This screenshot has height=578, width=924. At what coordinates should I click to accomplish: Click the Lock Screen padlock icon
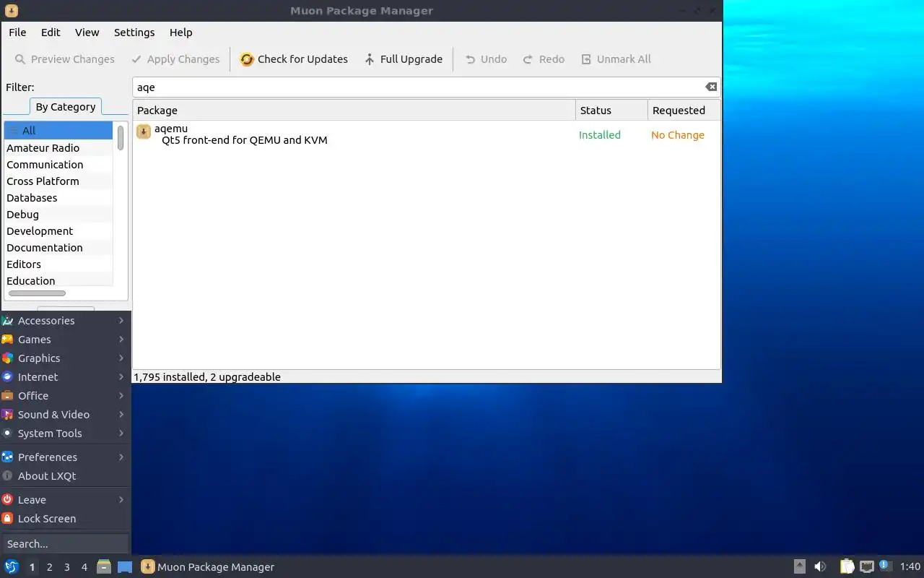point(7,518)
